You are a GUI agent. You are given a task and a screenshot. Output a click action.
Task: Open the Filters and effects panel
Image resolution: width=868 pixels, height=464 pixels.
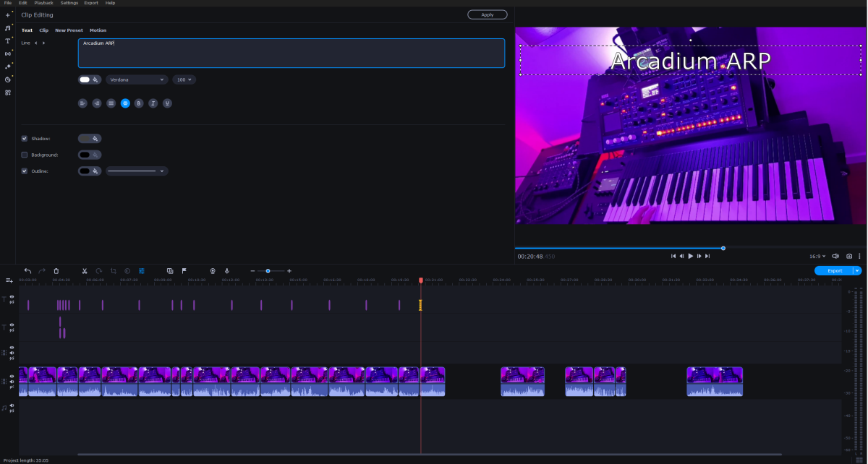point(8,66)
